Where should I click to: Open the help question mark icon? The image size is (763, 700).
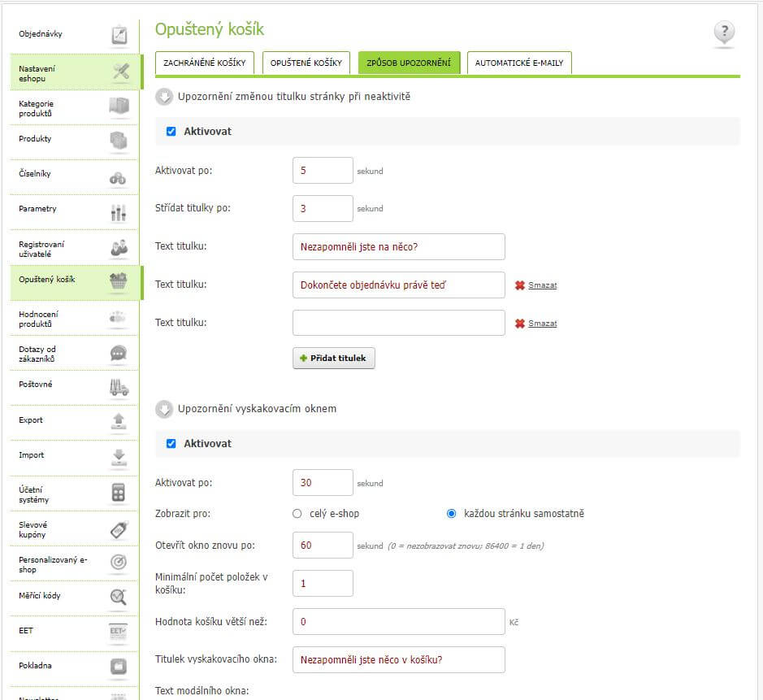(724, 33)
